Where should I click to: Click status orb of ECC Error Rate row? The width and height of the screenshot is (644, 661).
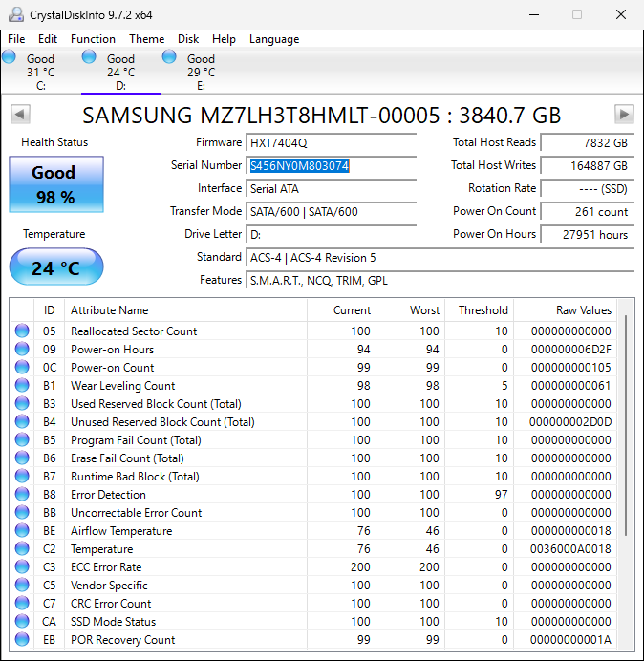(22, 566)
